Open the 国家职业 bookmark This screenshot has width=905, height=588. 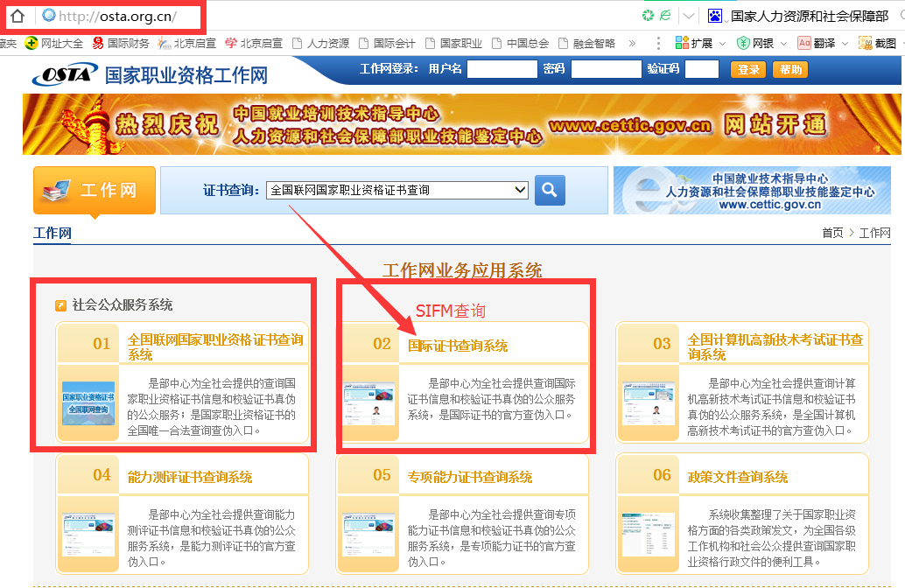tap(453, 43)
